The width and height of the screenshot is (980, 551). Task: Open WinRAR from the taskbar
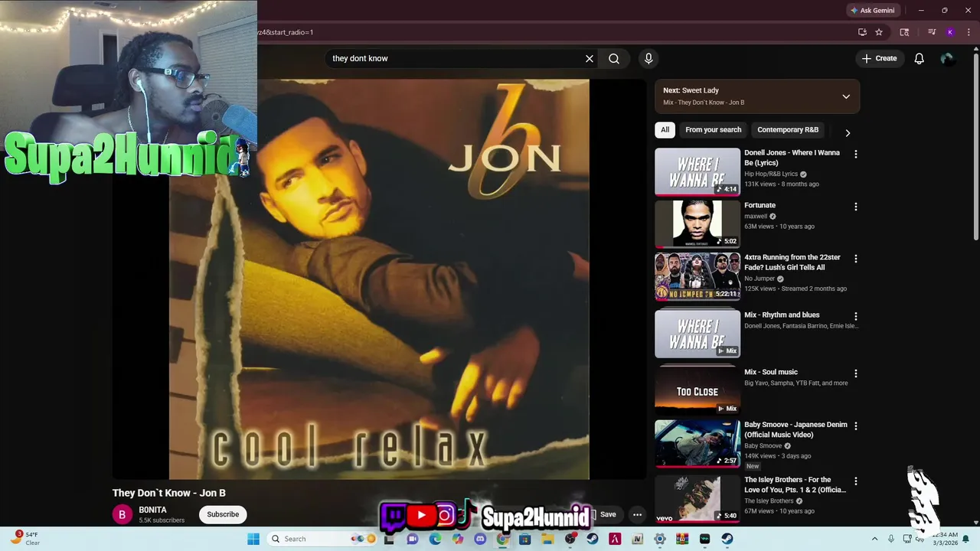682,539
